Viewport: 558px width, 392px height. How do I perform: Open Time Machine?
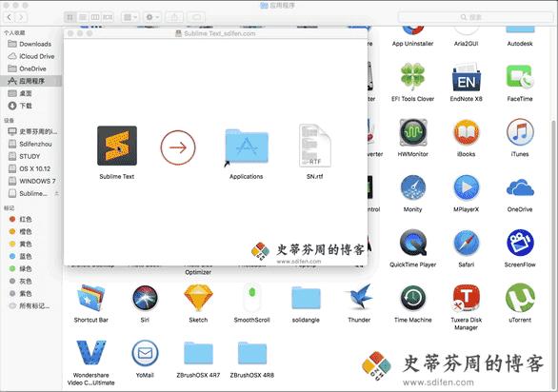pos(413,298)
